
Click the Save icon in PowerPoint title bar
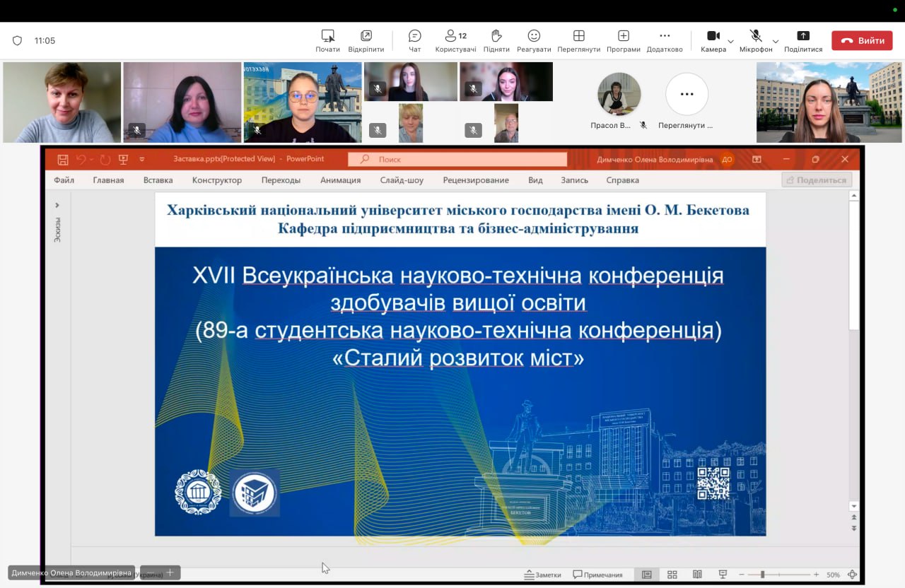tap(63, 159)
